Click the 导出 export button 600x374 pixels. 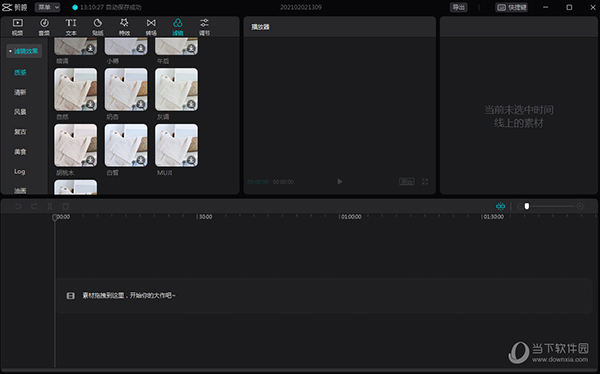[x=458, y=7]
